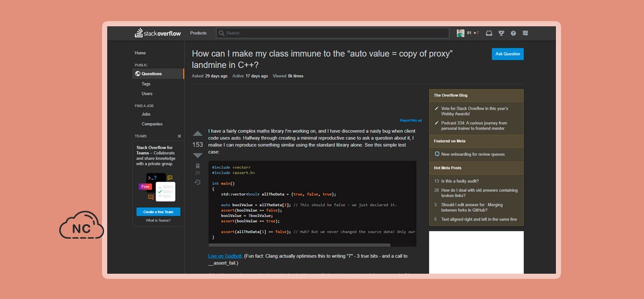Click the Featured on Meta heading
The image size is (644, 299).
[450, 141]
